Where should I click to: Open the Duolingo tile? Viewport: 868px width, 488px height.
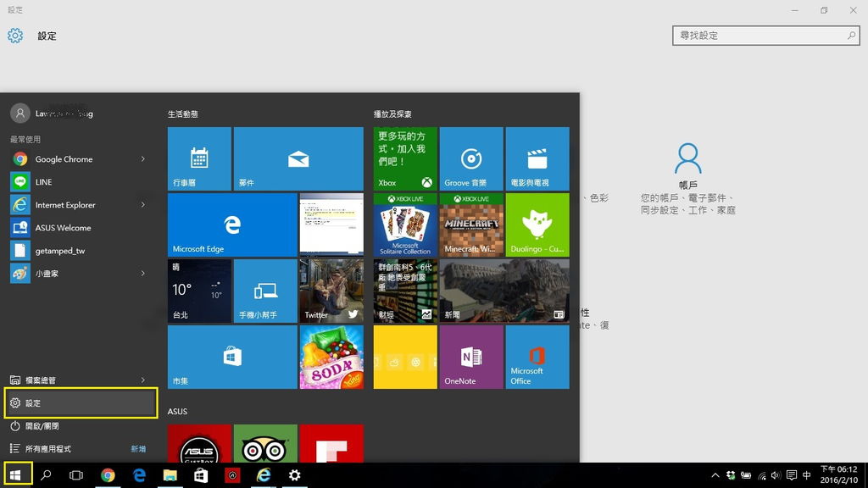[537, 225]
